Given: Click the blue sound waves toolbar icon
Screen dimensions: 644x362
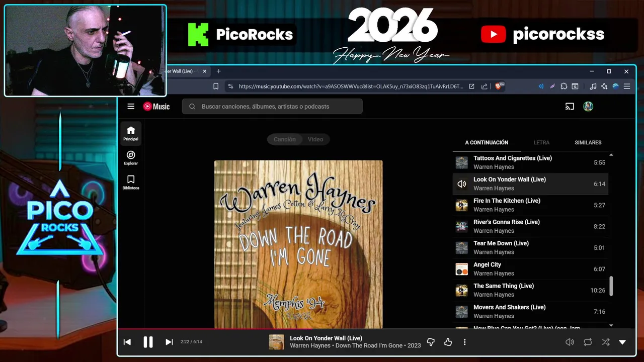Looking at the screenshot, I should point(541,86).
